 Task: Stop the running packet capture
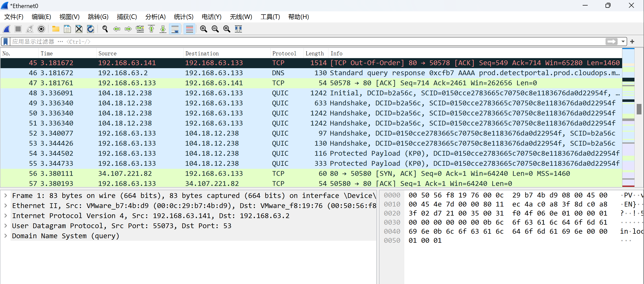click(18, 29)
